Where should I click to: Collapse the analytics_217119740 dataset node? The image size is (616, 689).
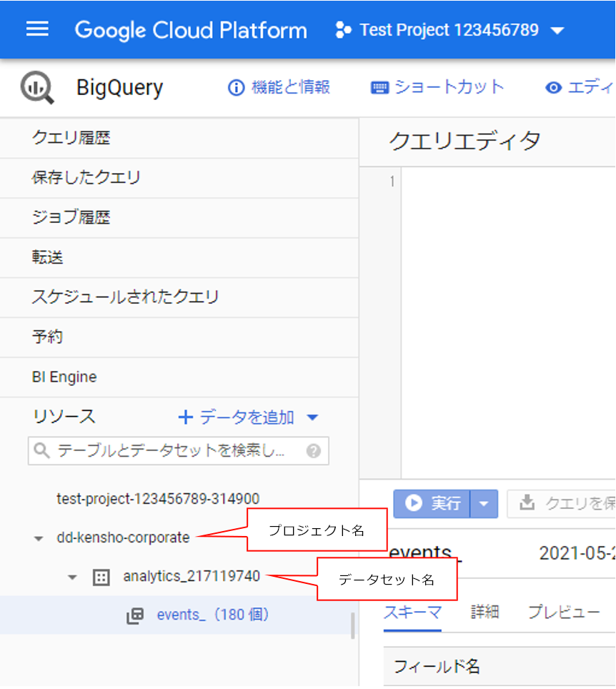point(72,578)
